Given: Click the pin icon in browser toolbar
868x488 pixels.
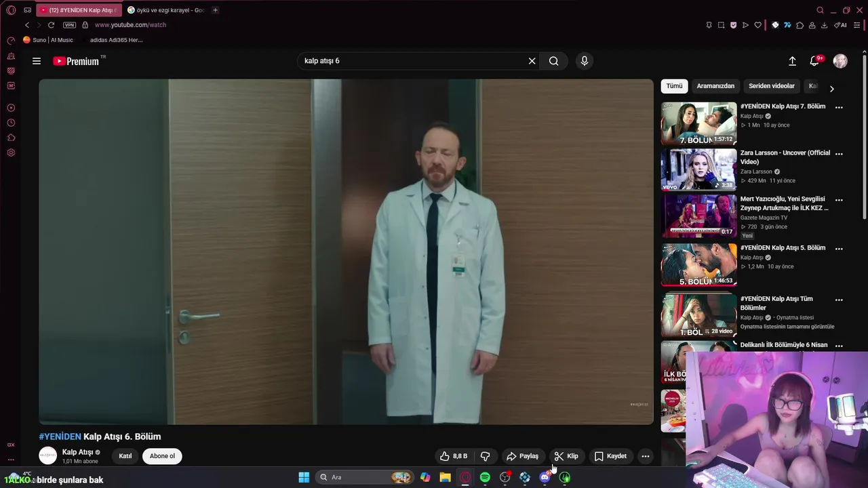Looking at the screenshot, I should pyautogui.click(x=709, y=25).
